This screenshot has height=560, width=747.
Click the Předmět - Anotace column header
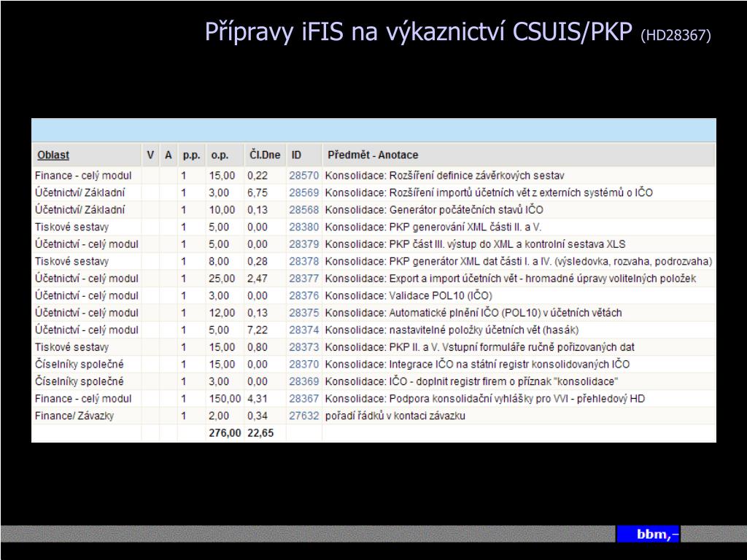[x=373, y=155]
